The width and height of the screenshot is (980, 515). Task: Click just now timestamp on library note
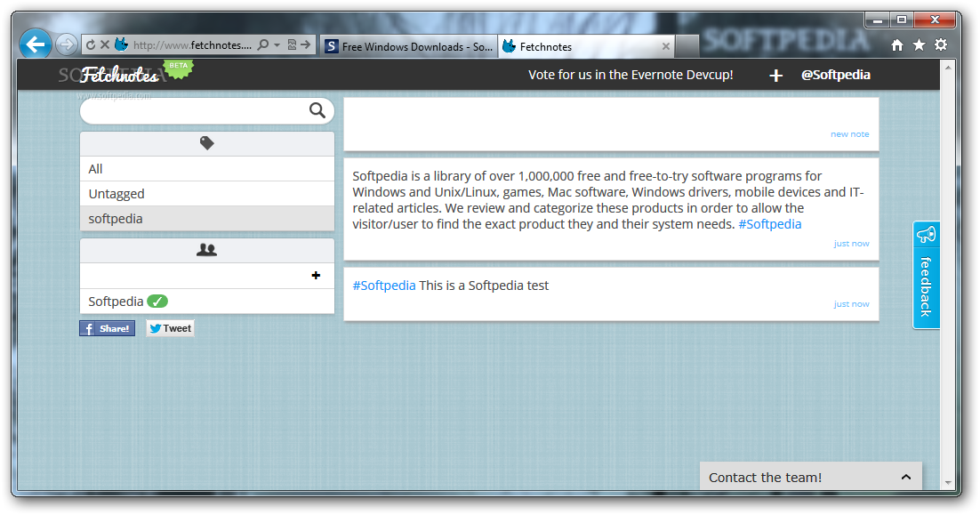click(x=851, y=243)
